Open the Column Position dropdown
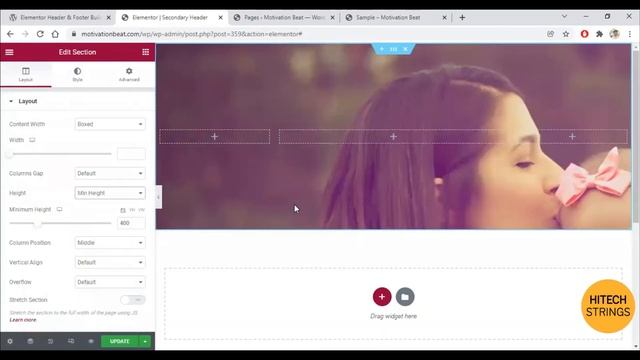 click(110, 243)
